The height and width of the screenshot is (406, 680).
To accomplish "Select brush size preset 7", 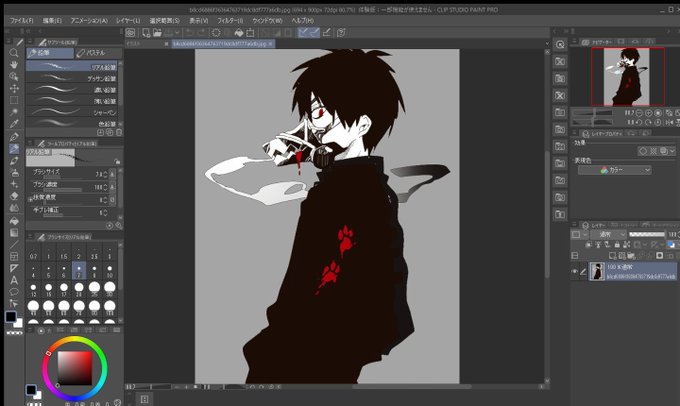I will pyautogui.click(x=78, y=271).
